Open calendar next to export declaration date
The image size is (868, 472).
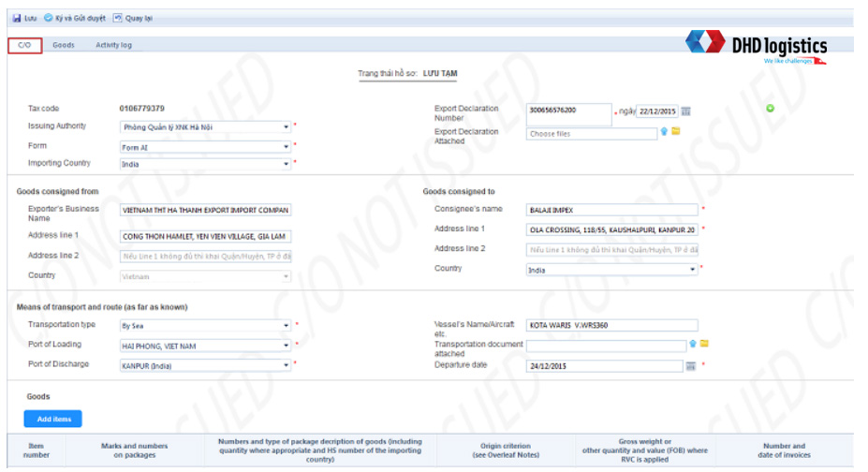pyautogui.click(x=685, y=111)
